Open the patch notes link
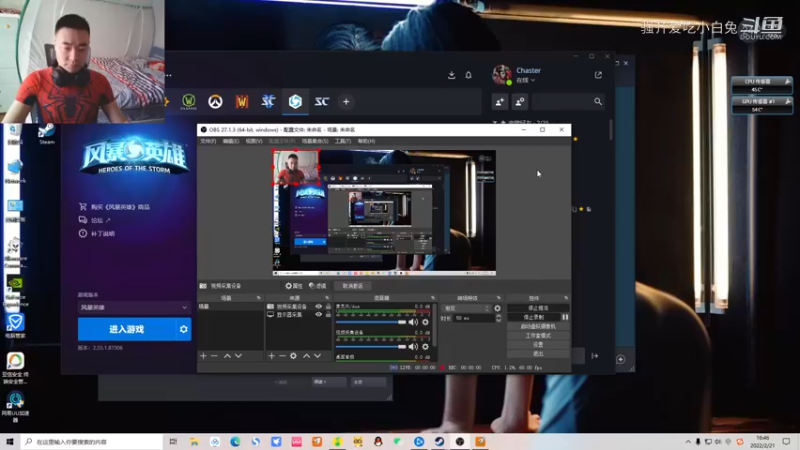The width and height of the screenshot is (800, 450). point(97,233)
